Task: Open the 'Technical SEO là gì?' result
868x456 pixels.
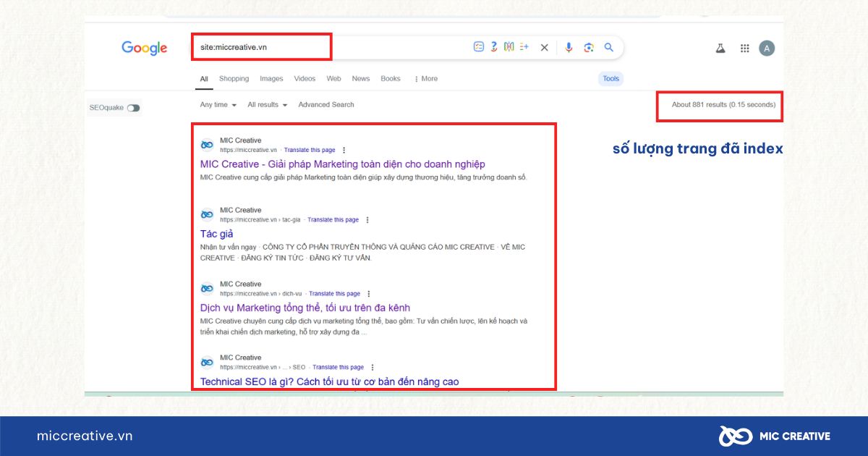Action: pyautogui.click(x=330, y=381)
